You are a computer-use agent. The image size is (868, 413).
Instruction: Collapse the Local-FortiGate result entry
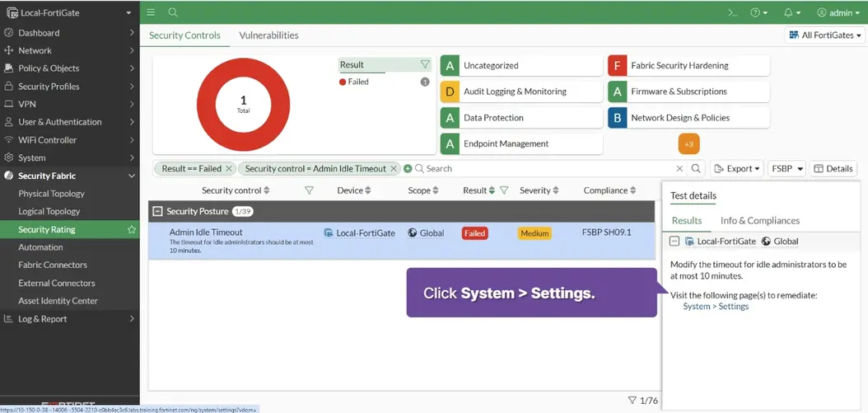[x=674, y=242]
